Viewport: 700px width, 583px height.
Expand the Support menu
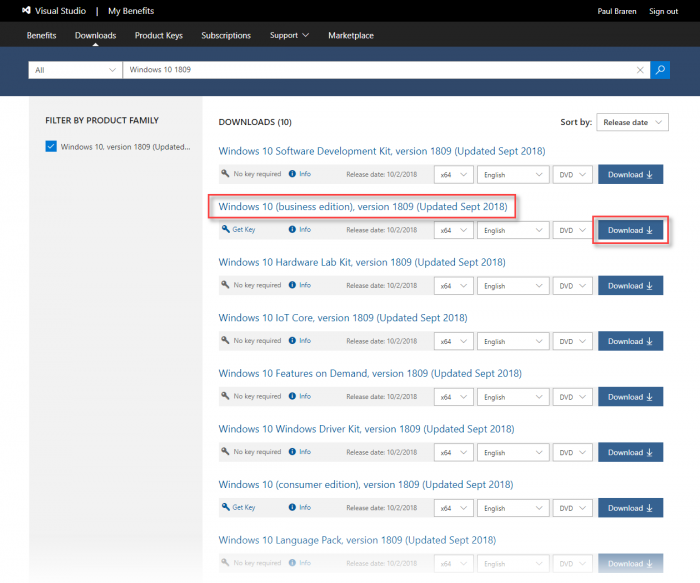pyautogui.click(x=289, y=35)
